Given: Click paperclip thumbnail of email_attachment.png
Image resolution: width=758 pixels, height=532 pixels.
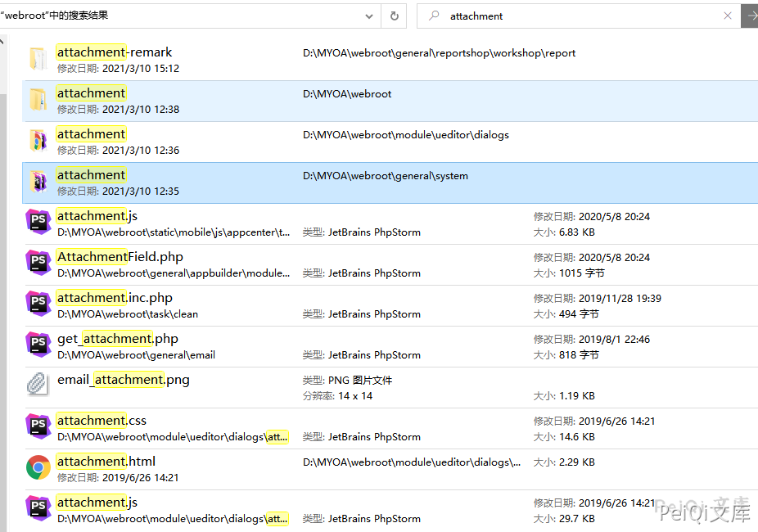Looking at the screenshot, I should pyautogui.click(x=38, y=385).
